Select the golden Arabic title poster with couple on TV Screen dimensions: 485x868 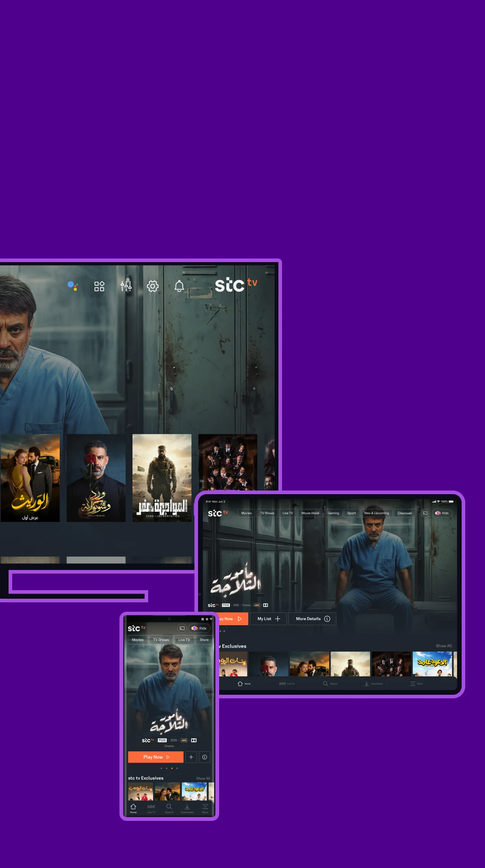coord(30,478)
